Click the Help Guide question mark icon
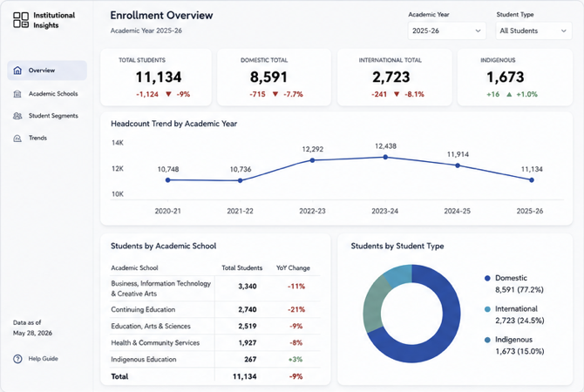584x392 pixels. [x=17, y=359]
